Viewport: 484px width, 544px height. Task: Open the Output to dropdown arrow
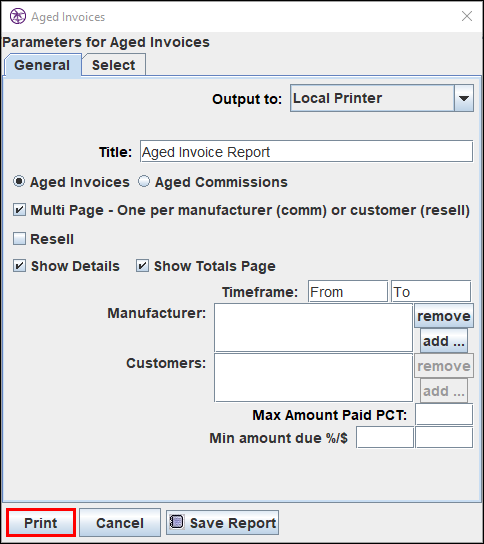[x=464, y=98]
